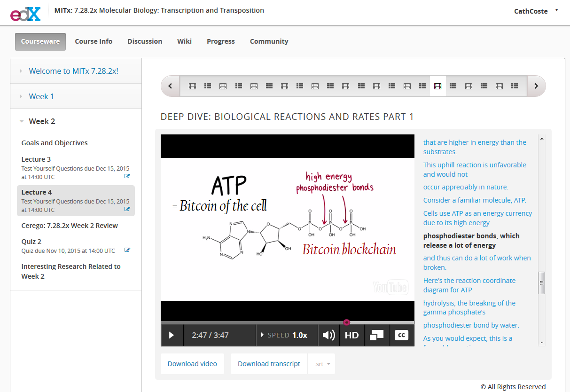Open the problem-list unit right after the active video
This screenshot has height=392, width=570.
(x=453, y=86)
